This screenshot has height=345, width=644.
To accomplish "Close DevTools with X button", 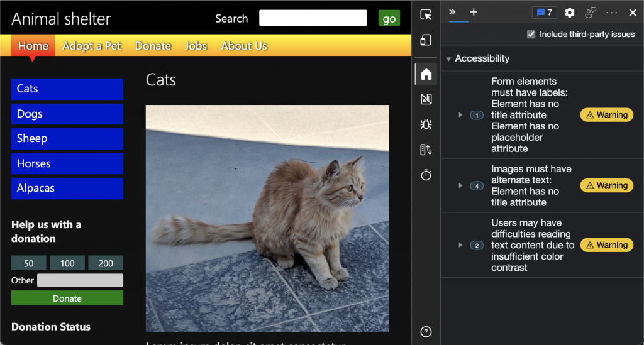I will click(633, 13).
